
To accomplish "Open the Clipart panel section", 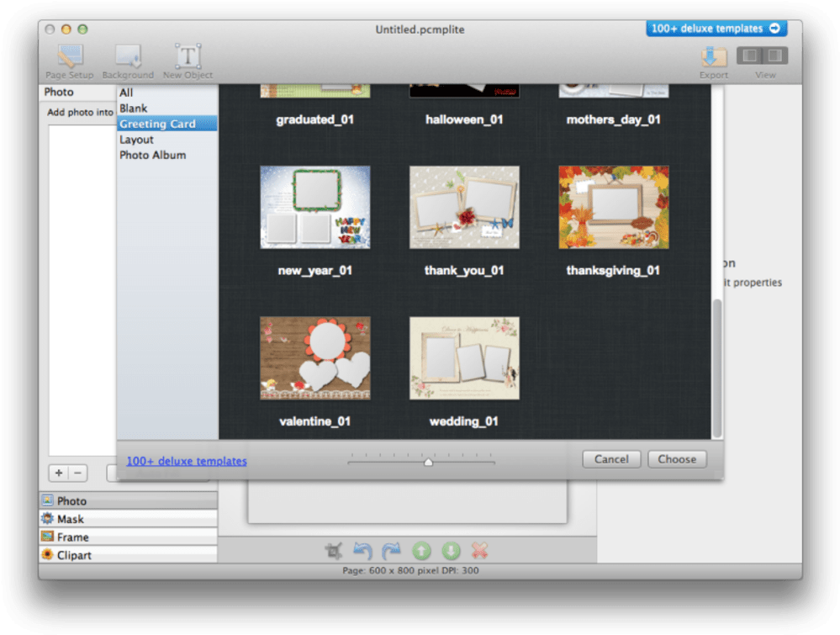I will 129,555.
